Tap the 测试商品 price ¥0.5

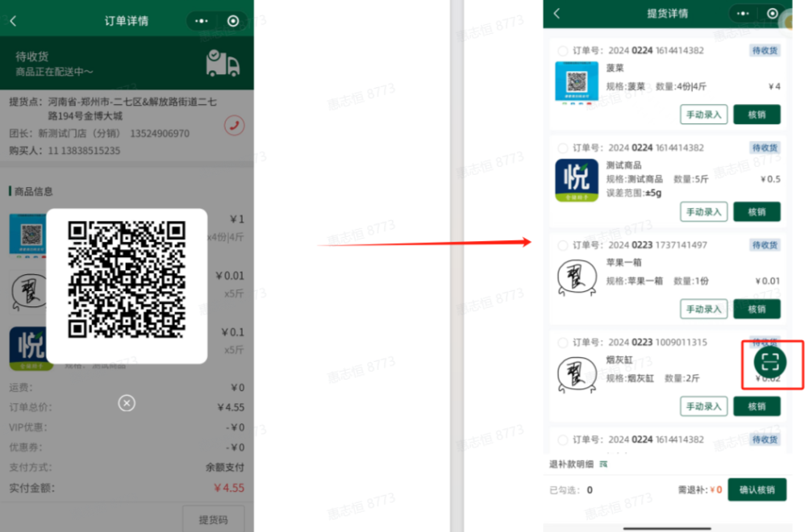[771, 180]
